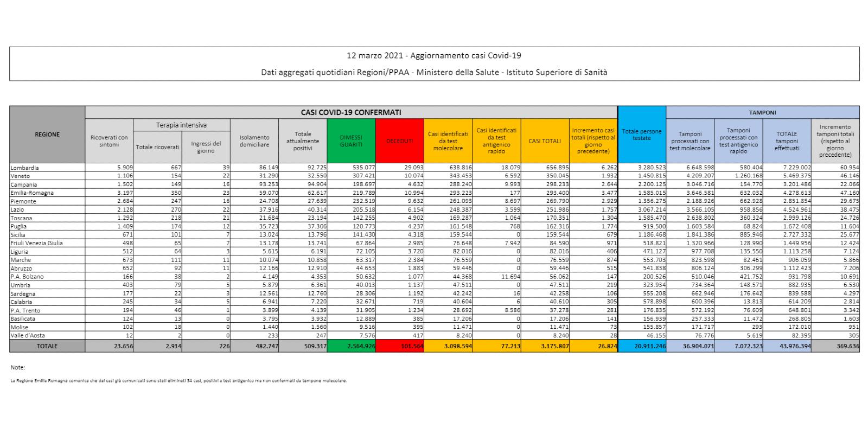Click the total deceased cell 101.564
The height and width of the screenshot is (434, 868).
(399, 346)
